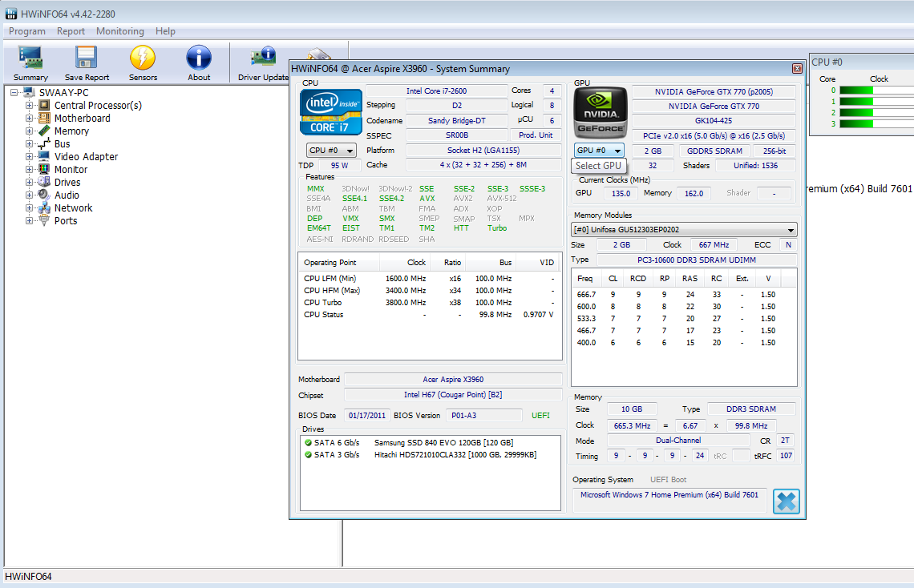Select the Bus tree item

coord(63,144)
